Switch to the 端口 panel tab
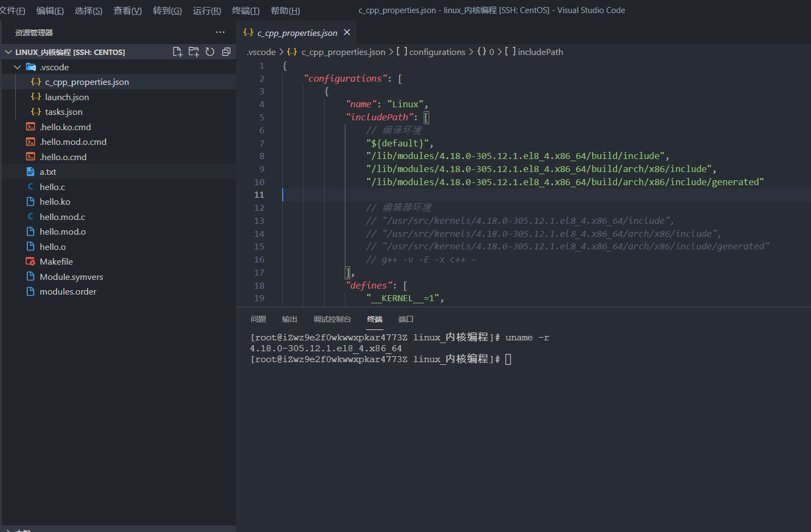Image resolution: width=811 pixels, height=532 pixels. click(x=406, y=319)
